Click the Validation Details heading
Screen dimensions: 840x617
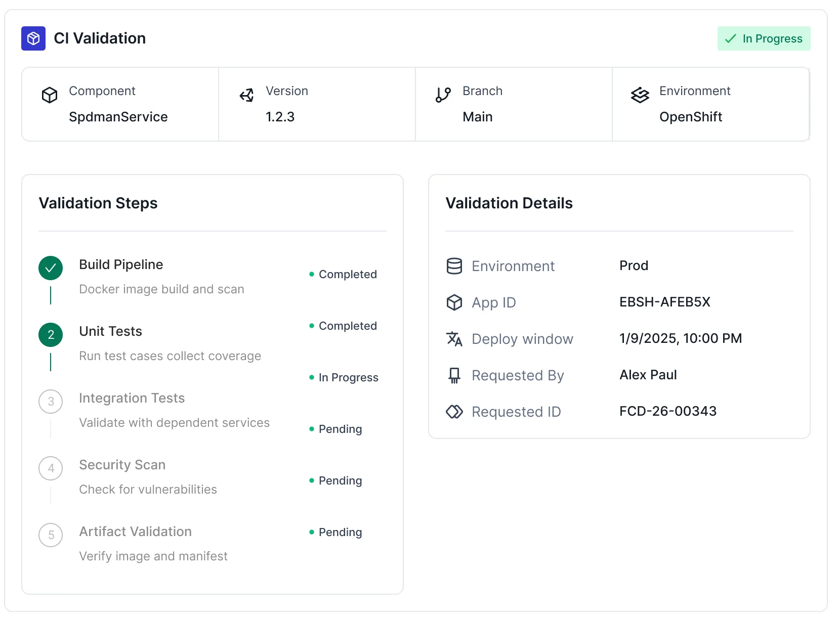pos(509,203)
